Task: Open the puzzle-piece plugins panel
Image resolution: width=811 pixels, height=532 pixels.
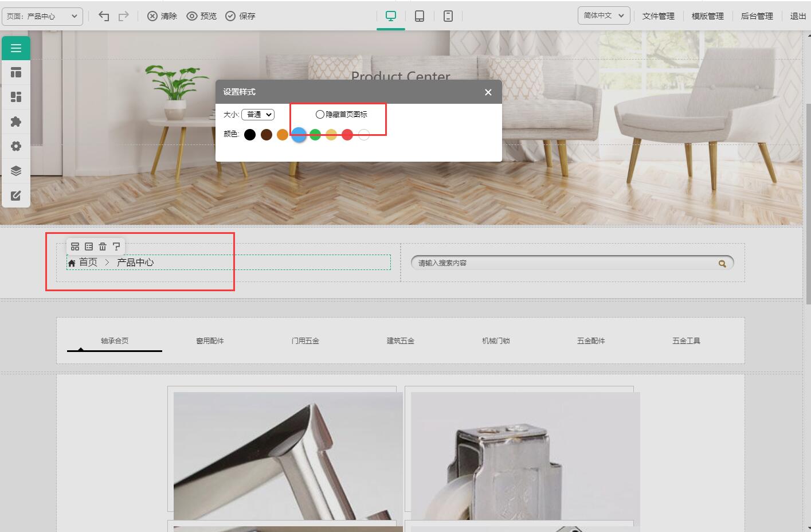Action: pos(16,122)
